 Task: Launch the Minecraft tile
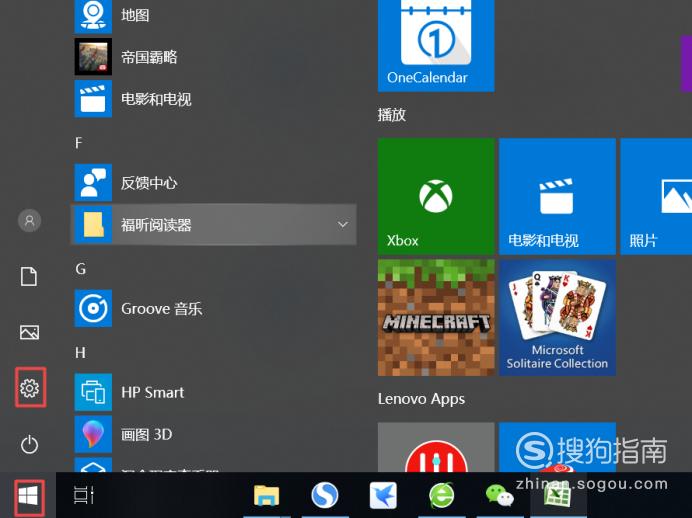pos(436,318)
